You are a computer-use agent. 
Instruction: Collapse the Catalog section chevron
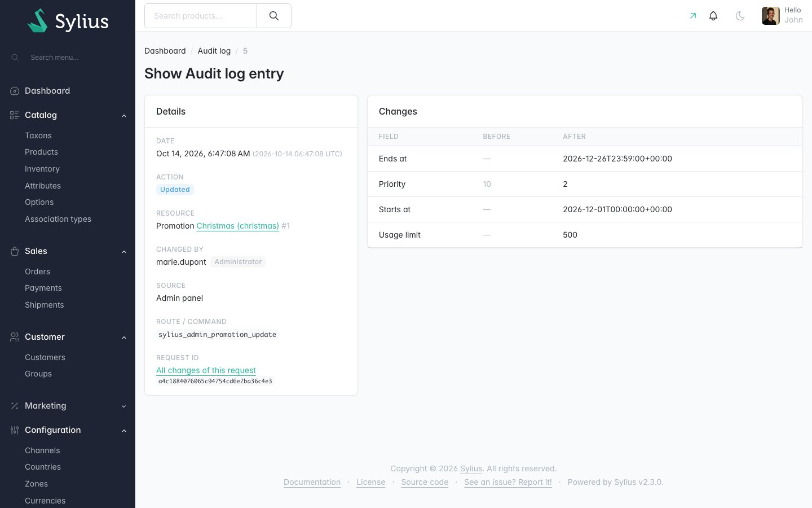pos(124,116)
